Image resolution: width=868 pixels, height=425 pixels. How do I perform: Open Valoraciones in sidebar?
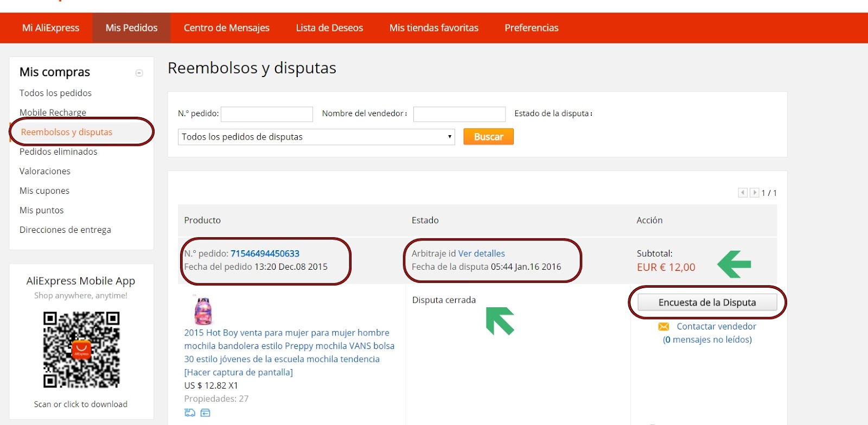(45, 171)
